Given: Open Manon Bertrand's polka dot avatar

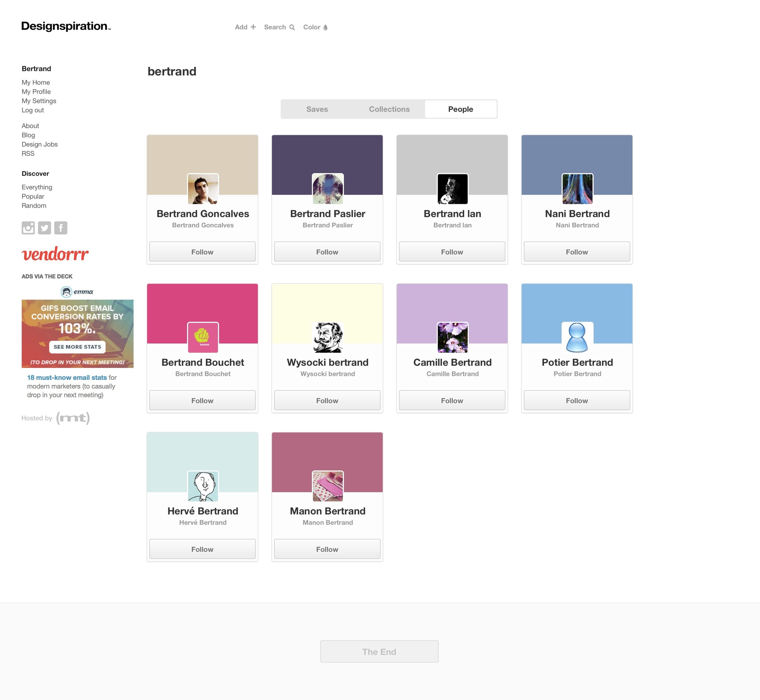Looking at the screenshot, I should (328, 486).
